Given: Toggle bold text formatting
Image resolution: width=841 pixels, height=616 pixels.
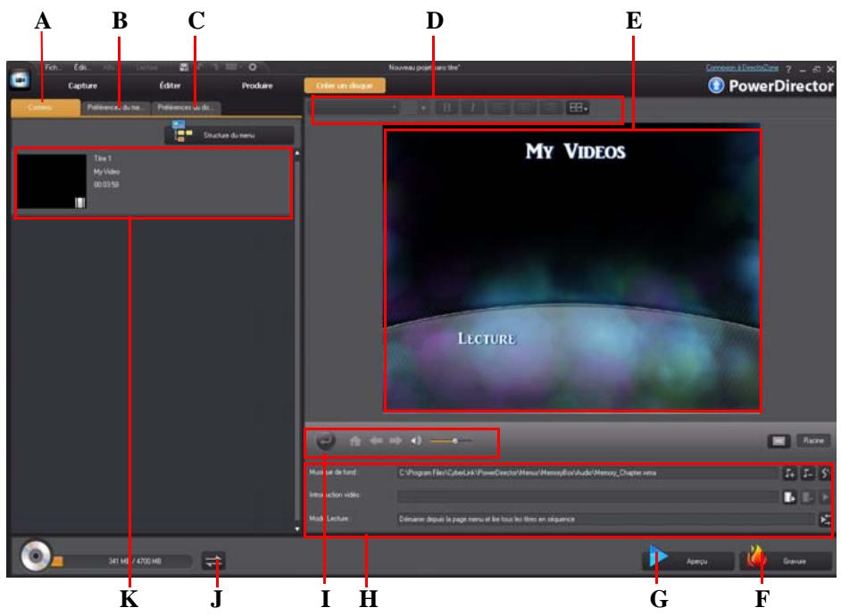Looking at the screenshot, I should [446, 108].
